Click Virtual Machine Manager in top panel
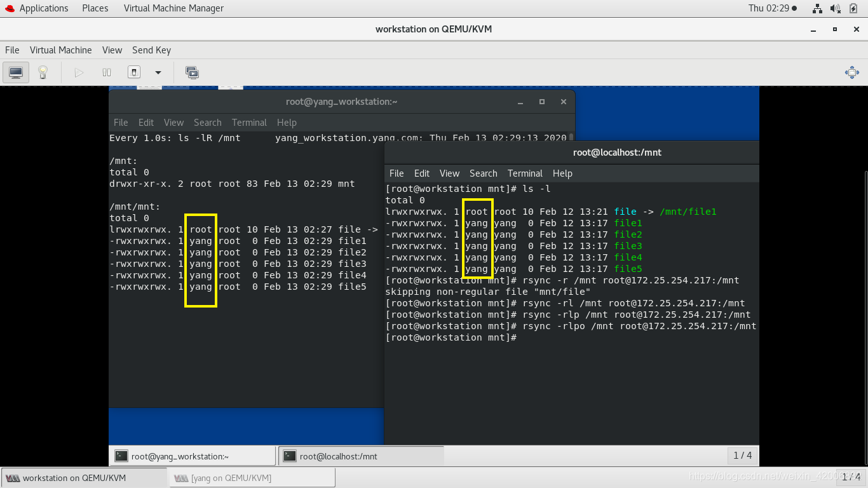Viewport: 868px width, 488px height. tap(173, 8)
